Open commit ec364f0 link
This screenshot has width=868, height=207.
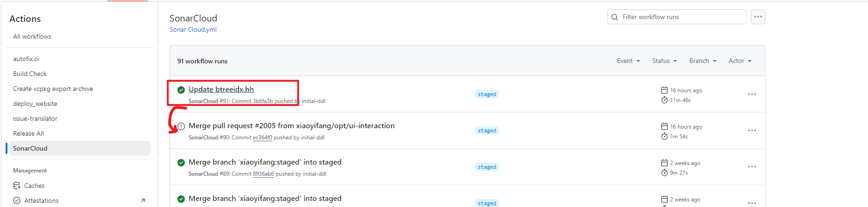pyautogui.click(x=262, y=138)
